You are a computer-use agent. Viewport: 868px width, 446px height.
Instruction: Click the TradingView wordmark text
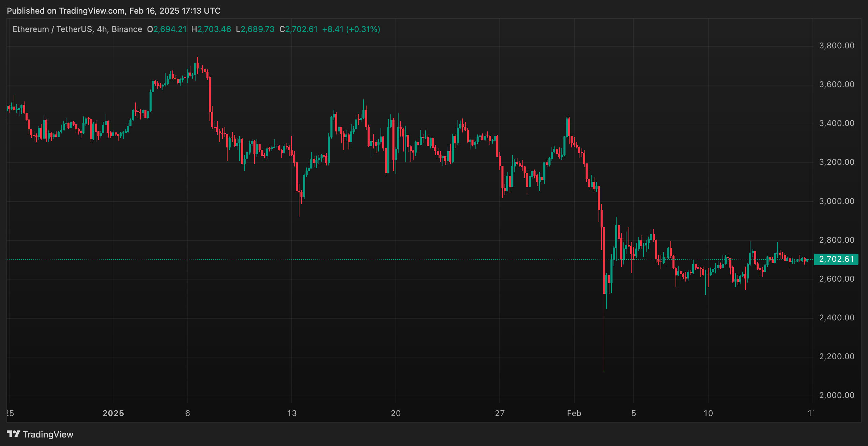click(x=48, y=434)
